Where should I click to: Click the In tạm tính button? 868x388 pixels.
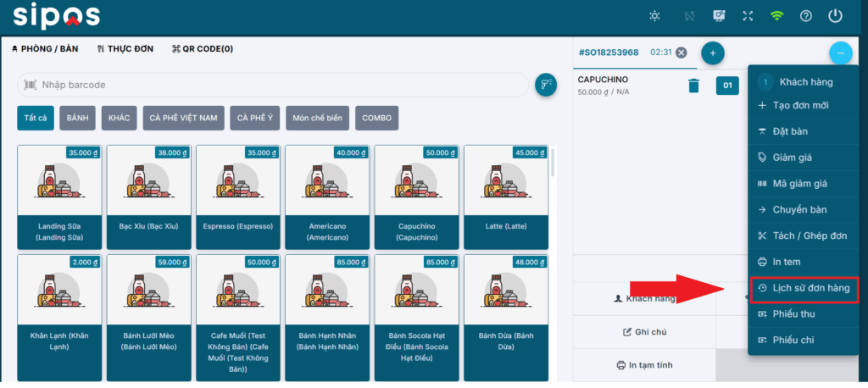644,365
